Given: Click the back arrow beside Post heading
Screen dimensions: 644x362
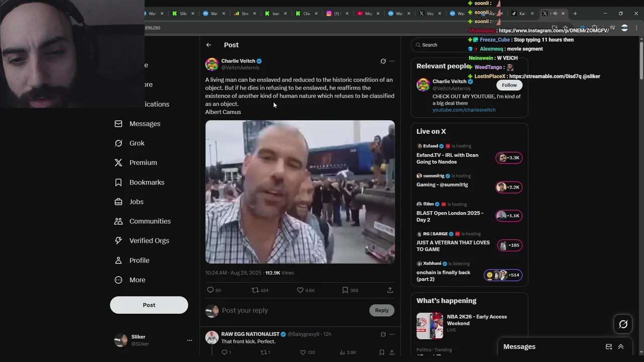Looking at the screenshot, I should coord(208,45).
